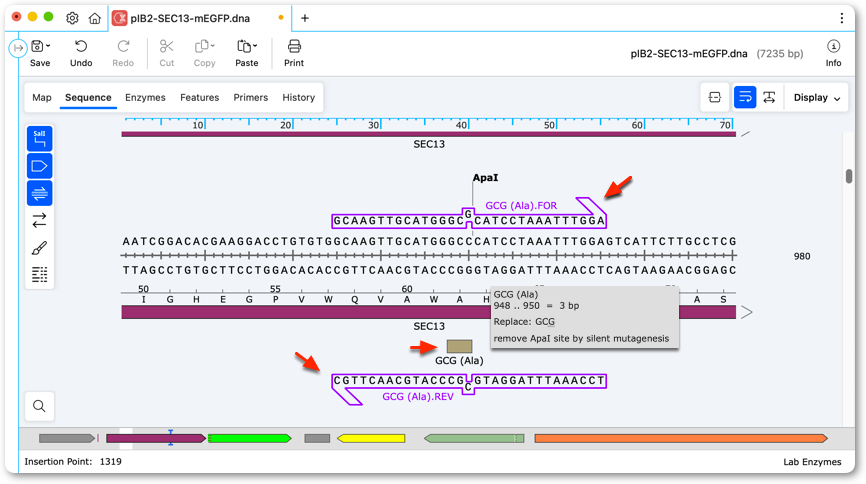
Task: View the History tab
Action: click(x=298, y=97)
